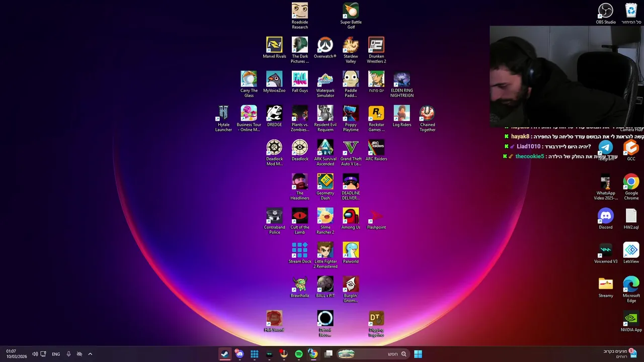
Task: Select the DEADLINE DELIVERY icon
Action: [351, 187]
